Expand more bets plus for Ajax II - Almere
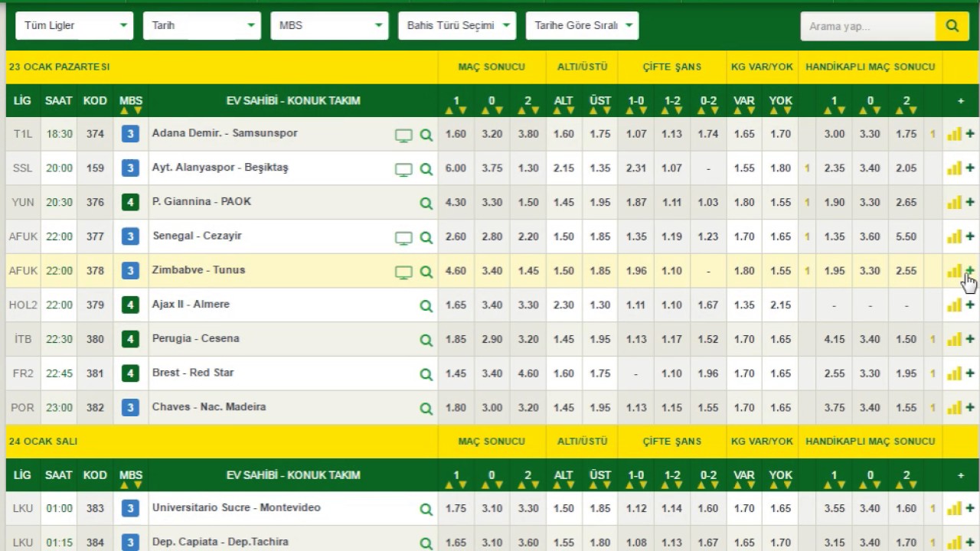 coord(970,305)
